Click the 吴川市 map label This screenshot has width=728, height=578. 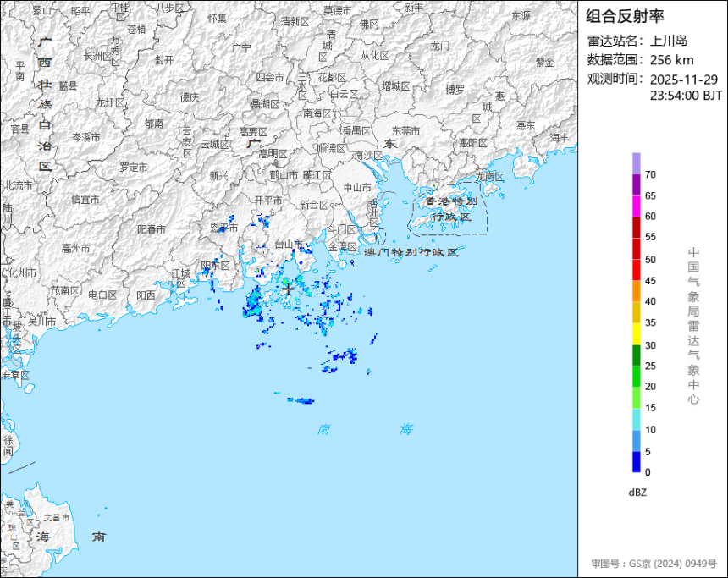(41, 321)
